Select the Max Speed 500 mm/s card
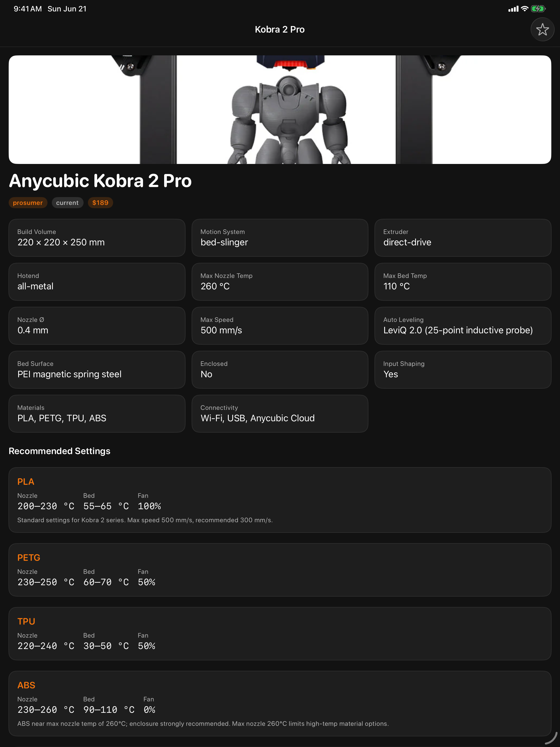 click(280, 325)
